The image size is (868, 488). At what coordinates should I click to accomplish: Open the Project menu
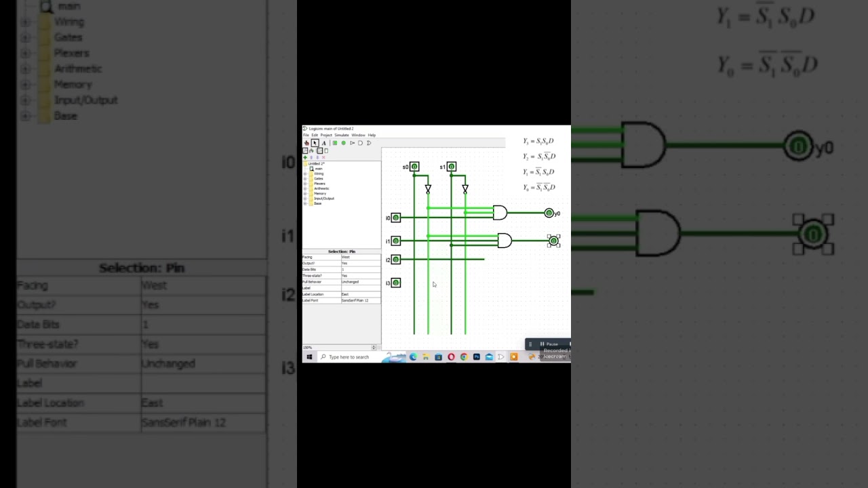tap(326, 135)
